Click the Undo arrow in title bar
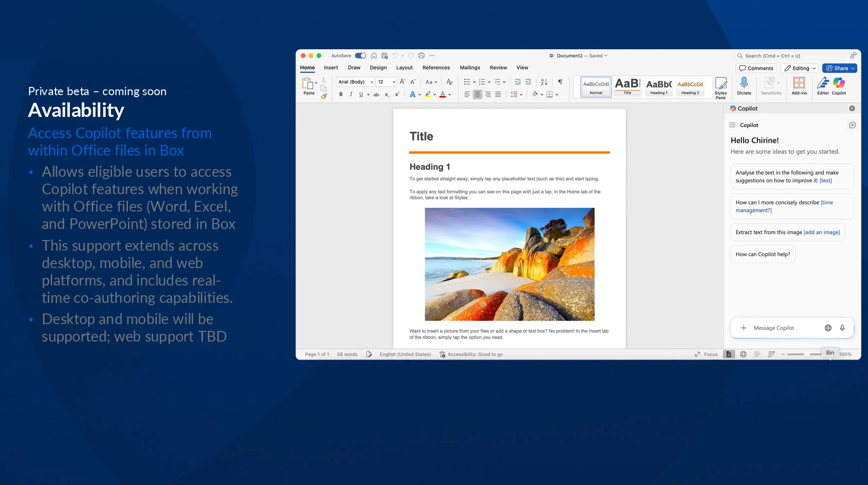Image resolution: width=868 pixels, height=485 pixels. (395, 56)
